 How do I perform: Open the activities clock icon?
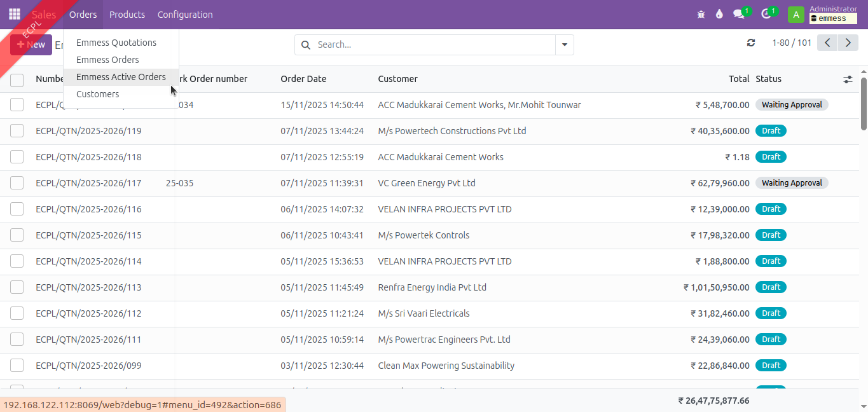766,14
